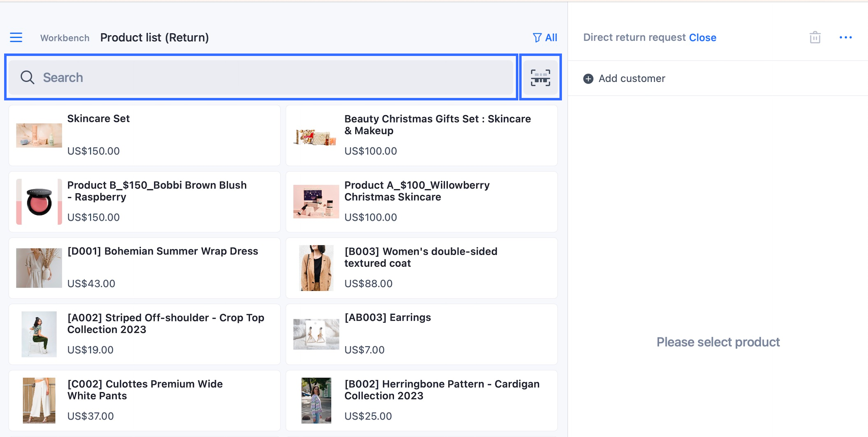Click the trash can delete icon
This screenshot has height=437, width=868.
815,37
